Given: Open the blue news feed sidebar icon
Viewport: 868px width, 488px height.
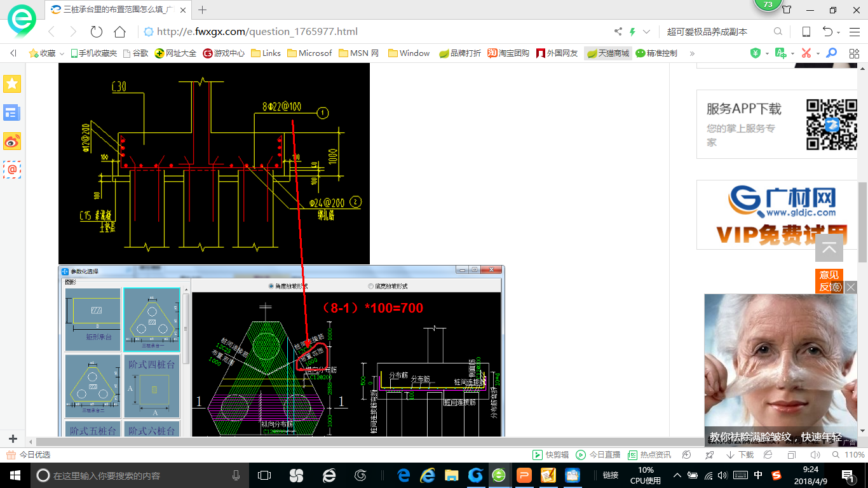Looking at the screenshot, I should point(12,113).
